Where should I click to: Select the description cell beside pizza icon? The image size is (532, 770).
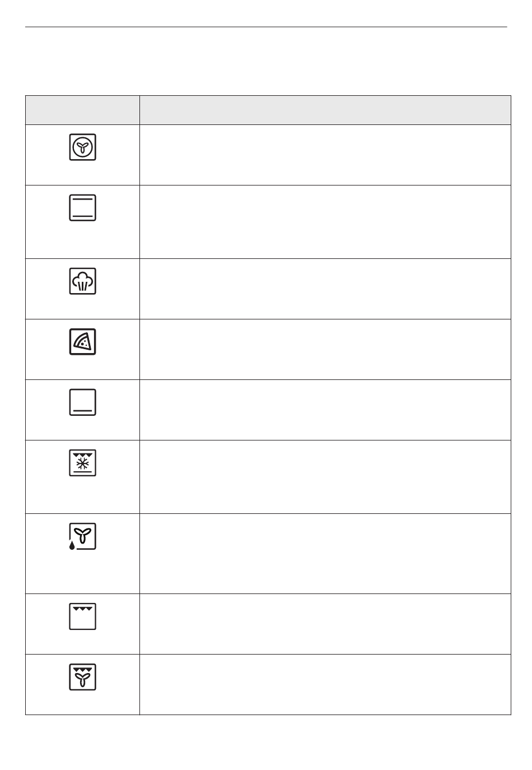(325, 349)
